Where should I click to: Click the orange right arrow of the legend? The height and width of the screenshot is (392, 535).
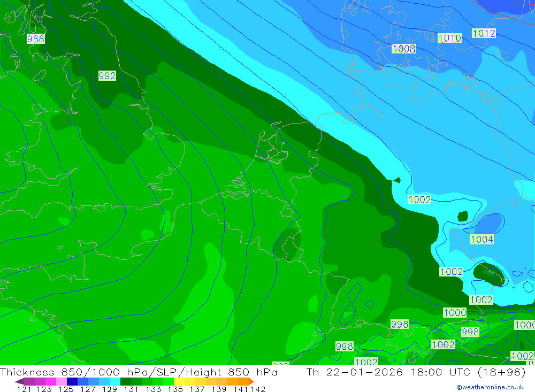point(251,381)
